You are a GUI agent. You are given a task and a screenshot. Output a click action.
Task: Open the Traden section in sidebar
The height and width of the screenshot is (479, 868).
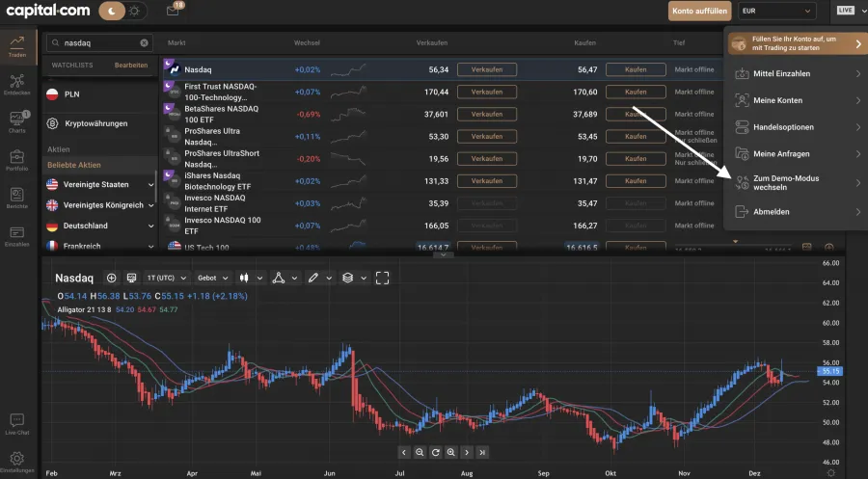tap(17, 46)
